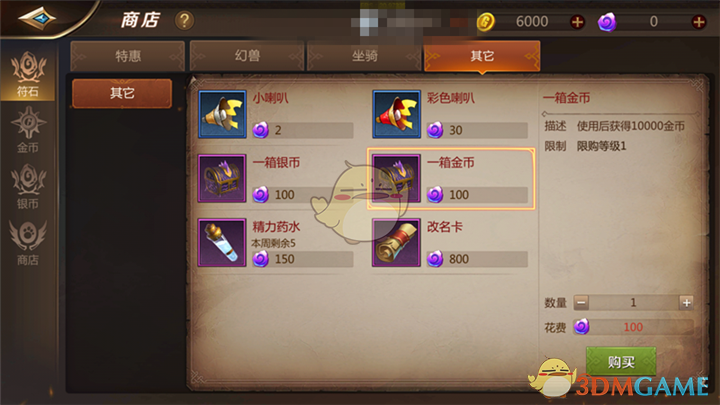
Task: Switch to the 特惠 tab
Action: tap(128, 56)
